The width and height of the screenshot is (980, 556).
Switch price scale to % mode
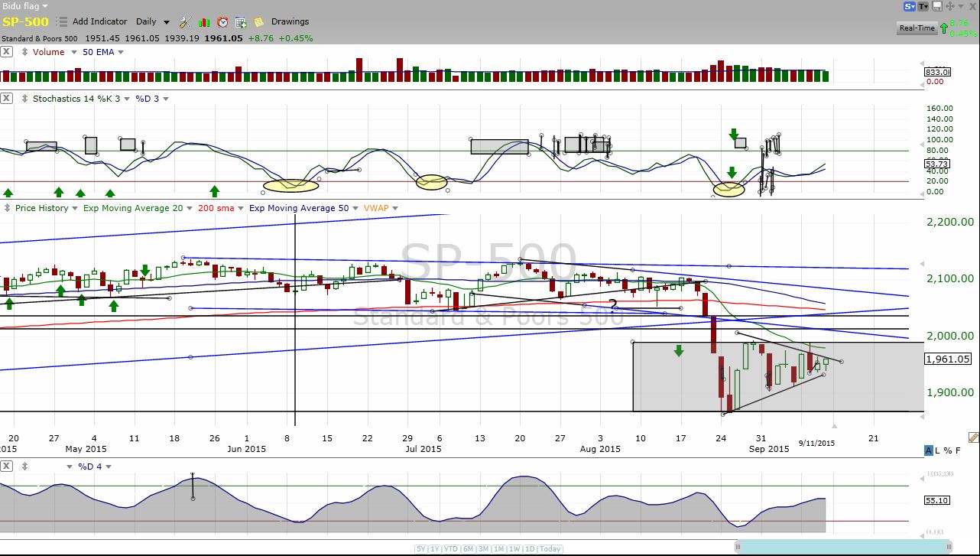[x=947, y=450]
